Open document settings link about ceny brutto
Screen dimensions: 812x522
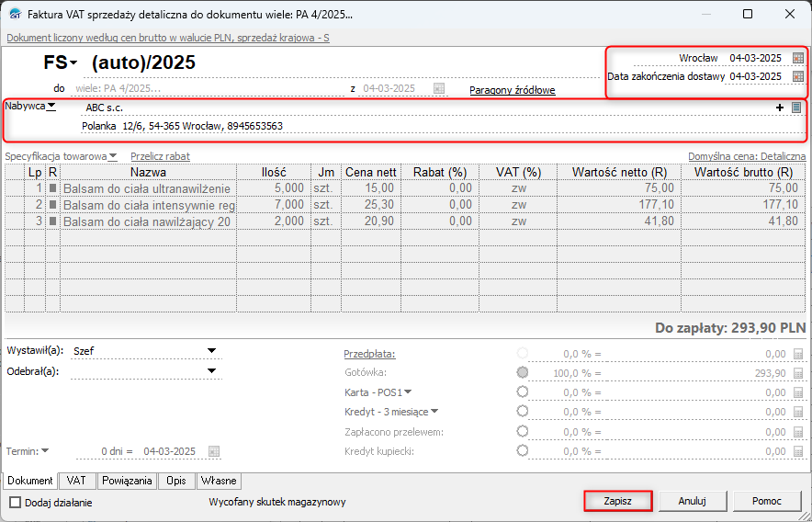(x=168, y=38)
